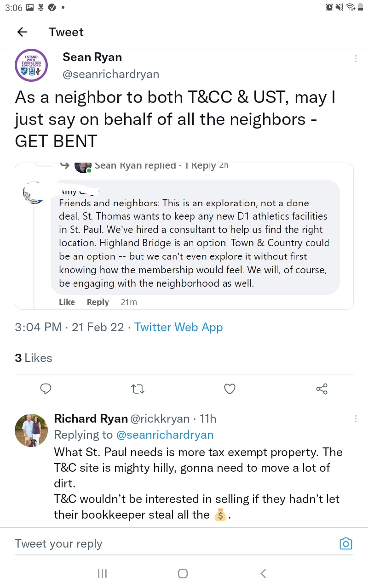Open Richard Ryan's profile photo
Viewport: 368px width, 588px height.
[31, 430]
